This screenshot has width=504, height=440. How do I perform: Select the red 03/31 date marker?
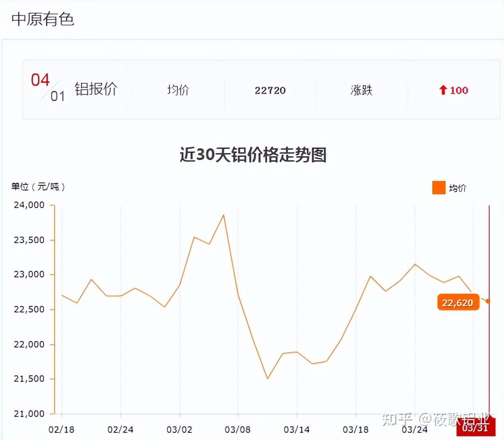tap(477, 429)
